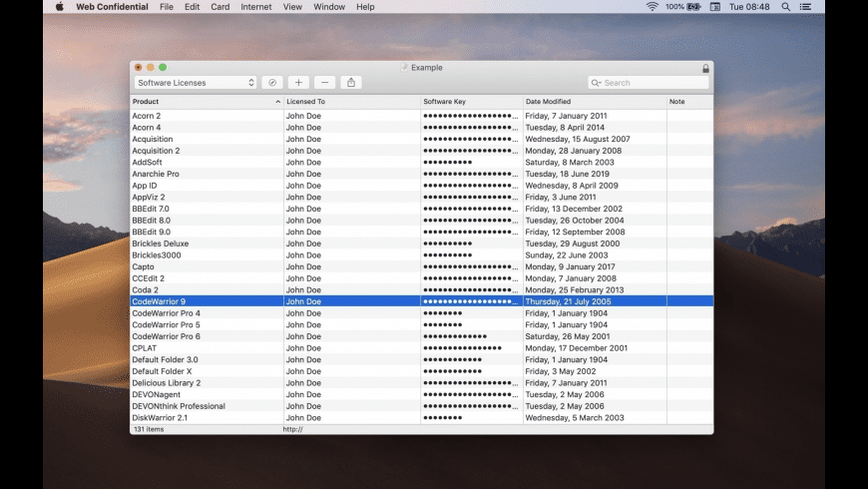Screen dimensions: 868x489
Task: Remove selected card with minus button
Action: (x=324, y=83)
